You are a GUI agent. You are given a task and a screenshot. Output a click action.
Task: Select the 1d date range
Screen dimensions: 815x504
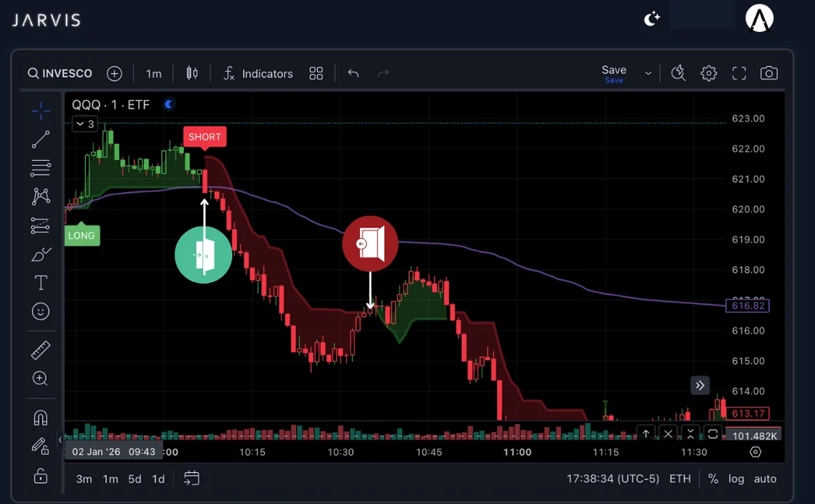coord(158,479)
